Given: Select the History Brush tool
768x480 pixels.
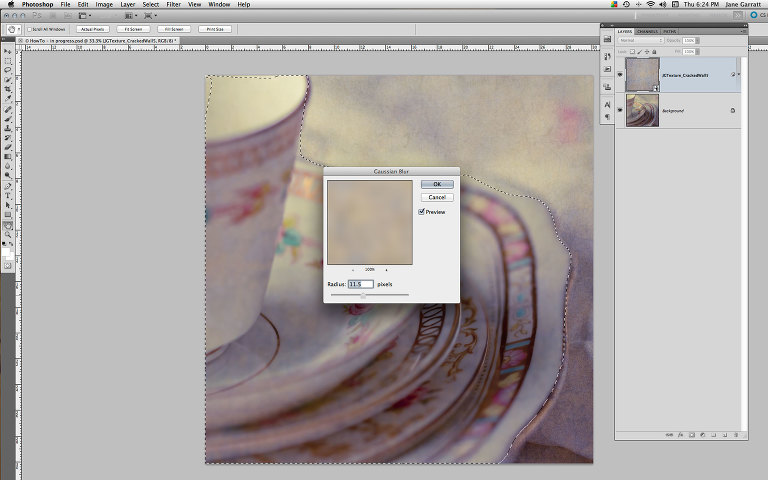Looking at the screenshot, I should click(x=7, y=138).
